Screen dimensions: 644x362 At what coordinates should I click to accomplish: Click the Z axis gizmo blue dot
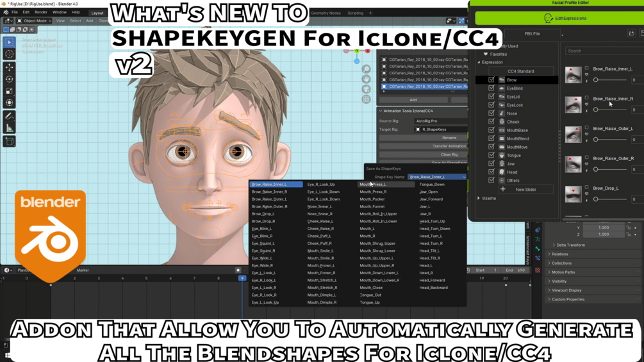point(356,61)
